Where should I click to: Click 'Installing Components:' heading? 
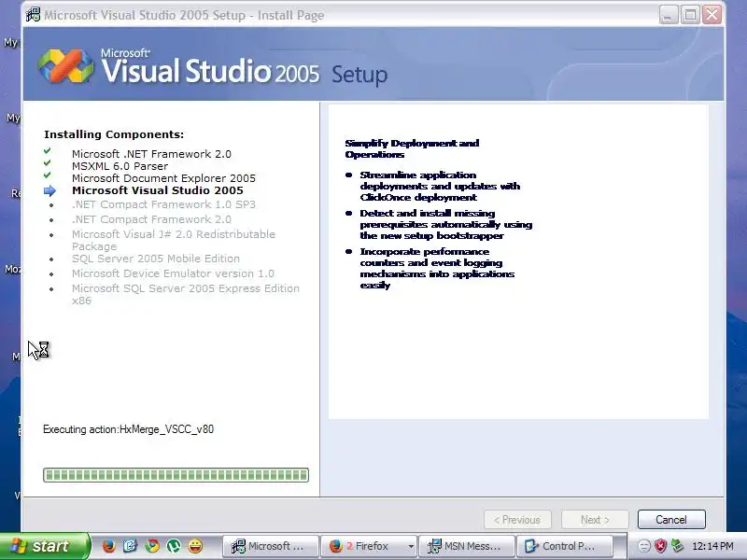114,134
